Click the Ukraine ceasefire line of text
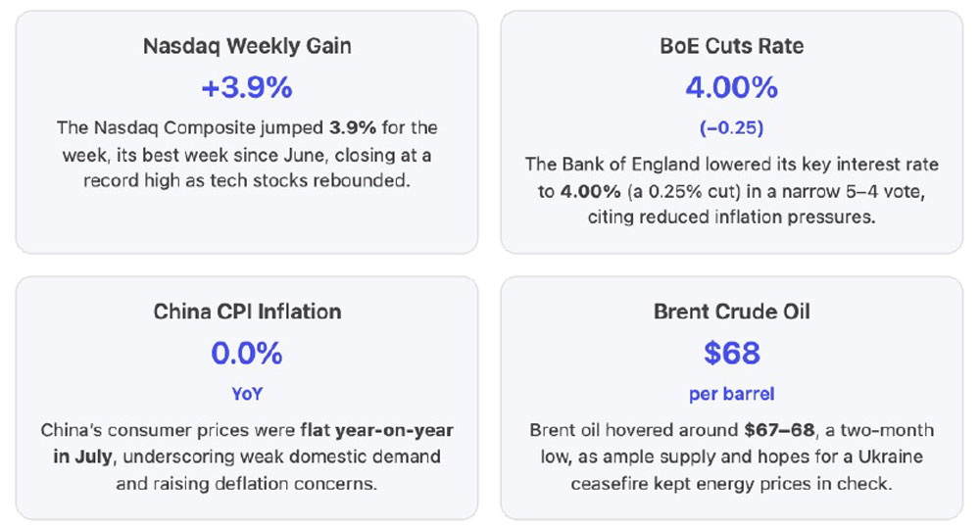Screen dimensions: 980x528 click(x=732, y=456)
